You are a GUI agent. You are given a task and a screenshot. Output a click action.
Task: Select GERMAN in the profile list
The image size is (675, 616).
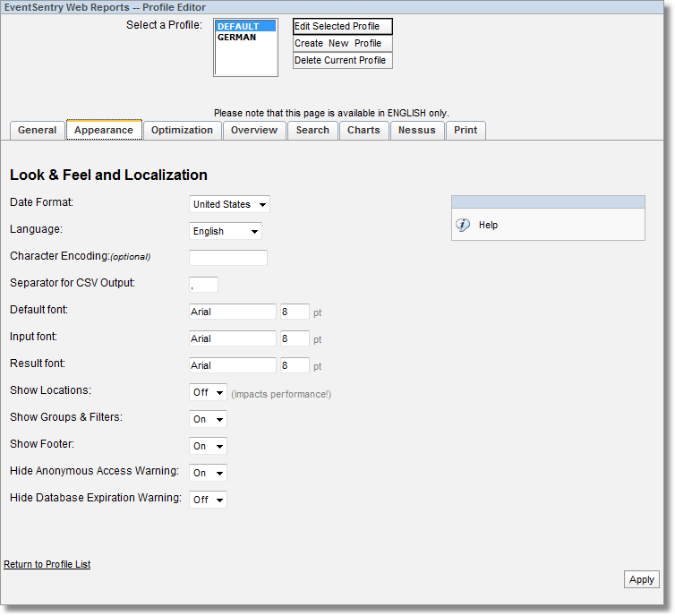(245, 38)
